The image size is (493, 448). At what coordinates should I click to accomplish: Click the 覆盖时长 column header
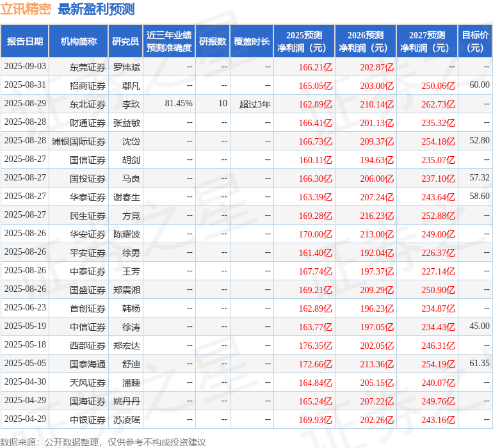[x=252, y=42]
